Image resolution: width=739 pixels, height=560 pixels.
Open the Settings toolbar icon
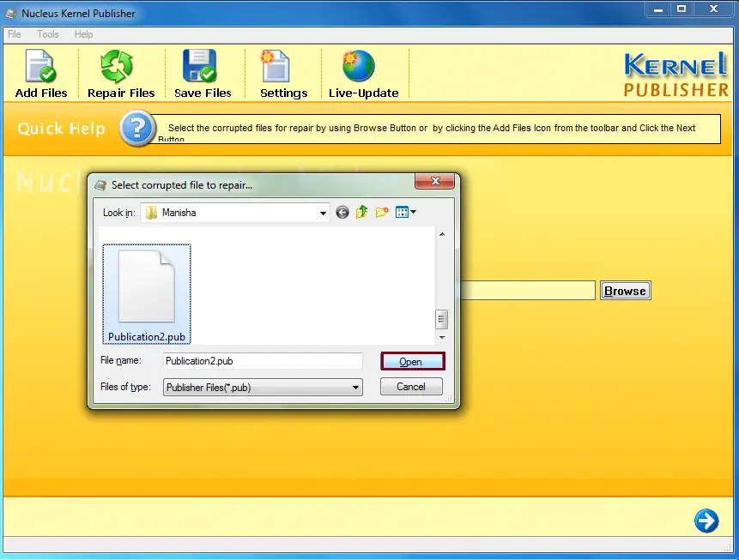pyautogui.click(x=275, y=66)
